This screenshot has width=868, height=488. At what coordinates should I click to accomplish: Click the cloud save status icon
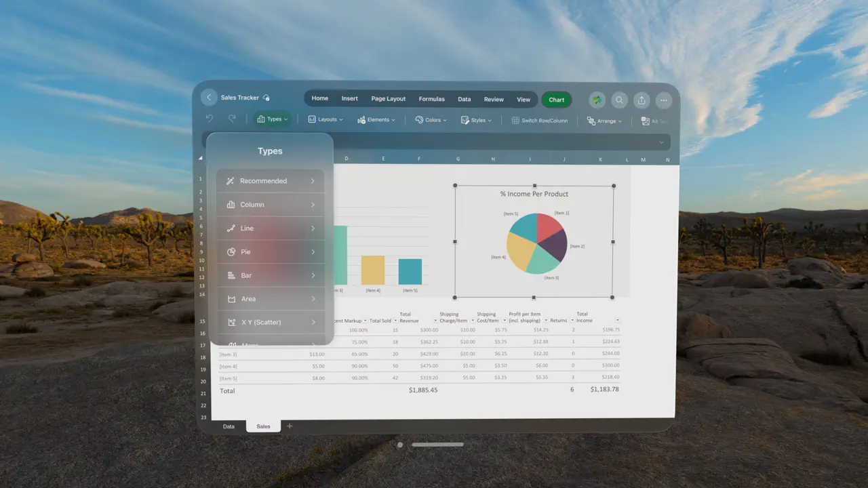[267, 98]
